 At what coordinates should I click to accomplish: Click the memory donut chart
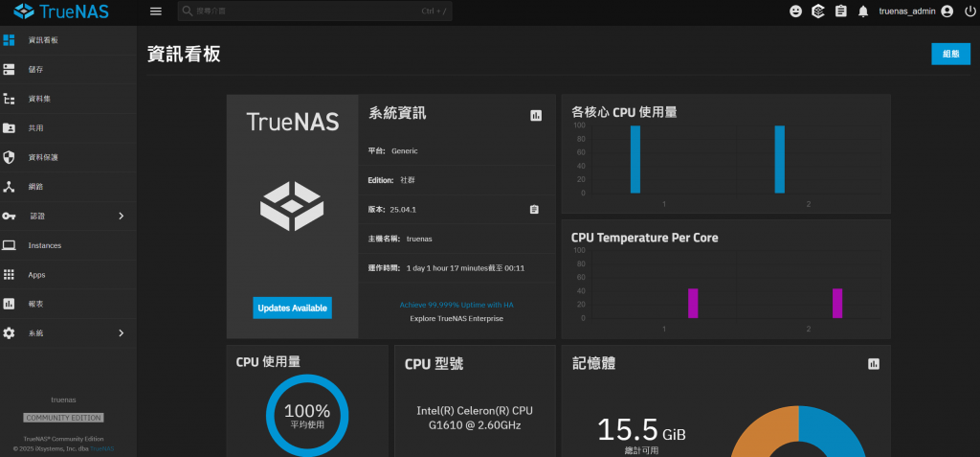[x=799, y=431]
